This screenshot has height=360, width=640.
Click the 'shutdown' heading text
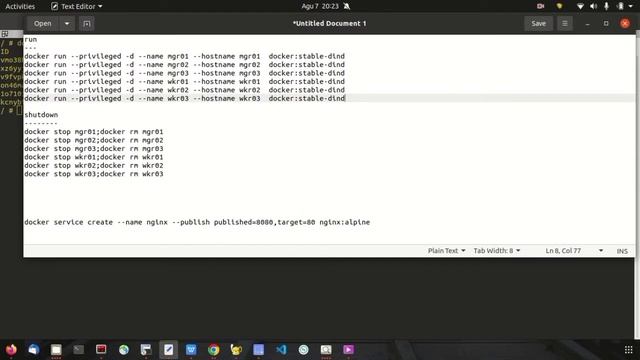41,115
